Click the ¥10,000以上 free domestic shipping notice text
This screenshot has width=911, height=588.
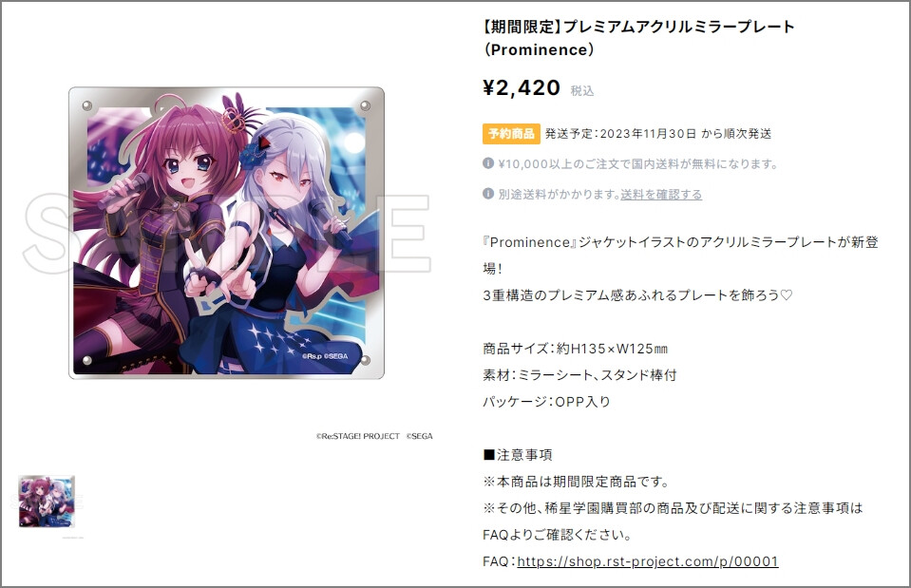pyautogui.click(x=638, y=163)
